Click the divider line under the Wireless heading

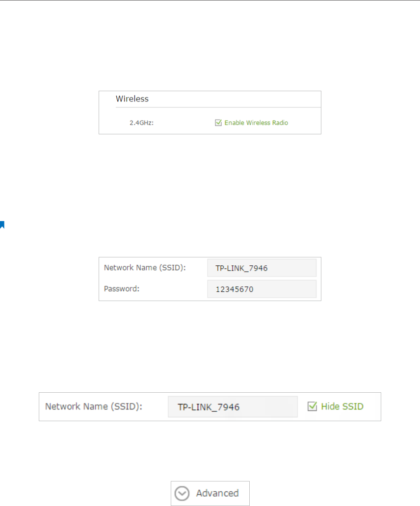(218, 107)
